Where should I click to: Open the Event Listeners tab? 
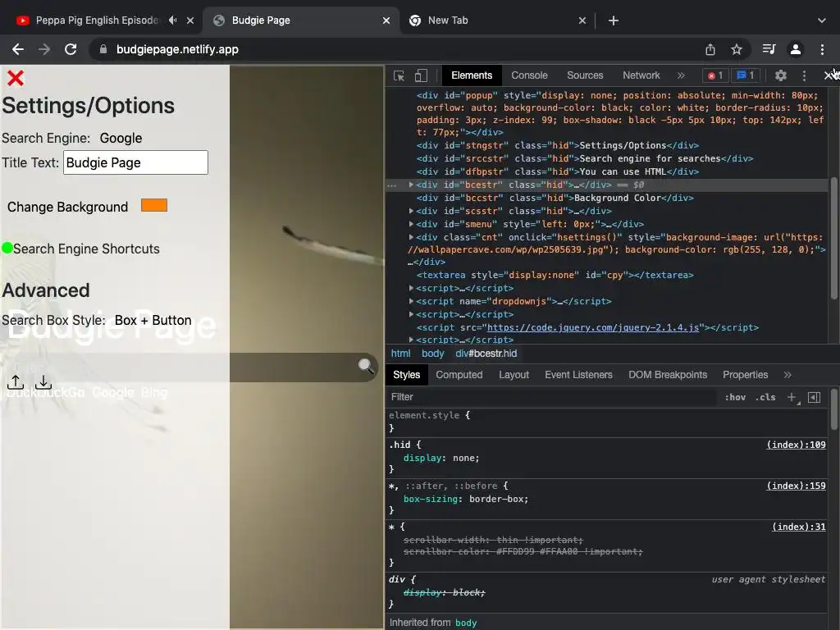(x=578, y=375)
